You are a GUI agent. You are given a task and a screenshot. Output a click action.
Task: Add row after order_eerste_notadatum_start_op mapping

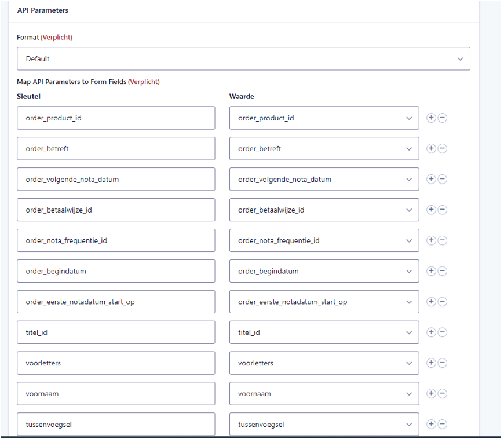coord(431,302)
